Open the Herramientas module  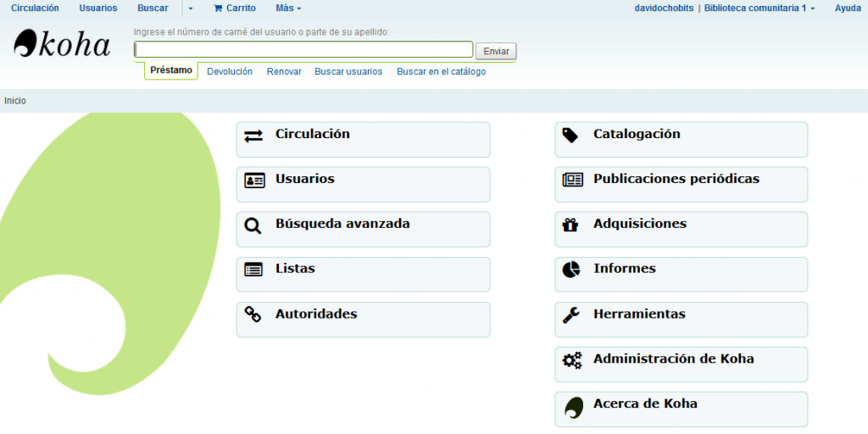pos(682,320)
